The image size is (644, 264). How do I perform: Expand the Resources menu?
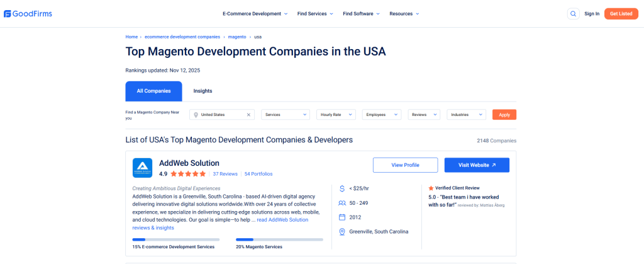(404, 14)
